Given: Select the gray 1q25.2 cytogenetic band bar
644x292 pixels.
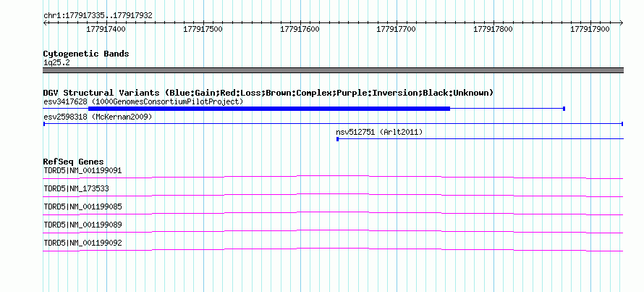Looking at the screenshot, I should point(333,70).
